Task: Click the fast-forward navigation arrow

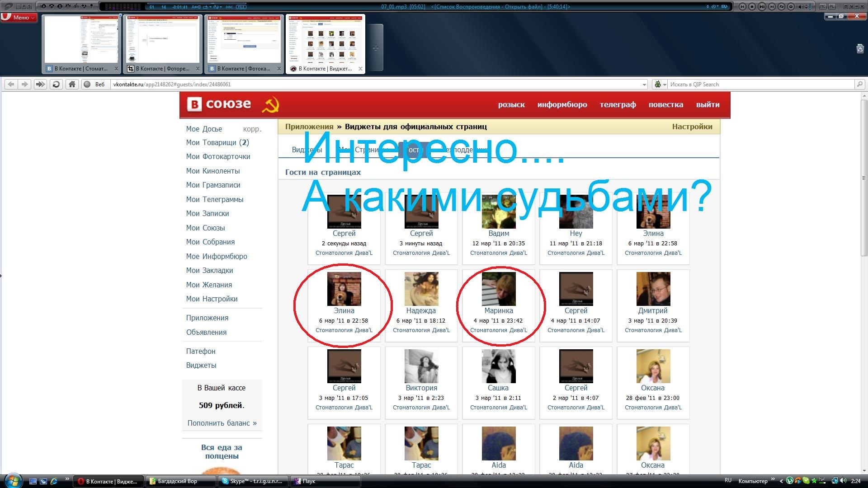Action: click(40, 84)
